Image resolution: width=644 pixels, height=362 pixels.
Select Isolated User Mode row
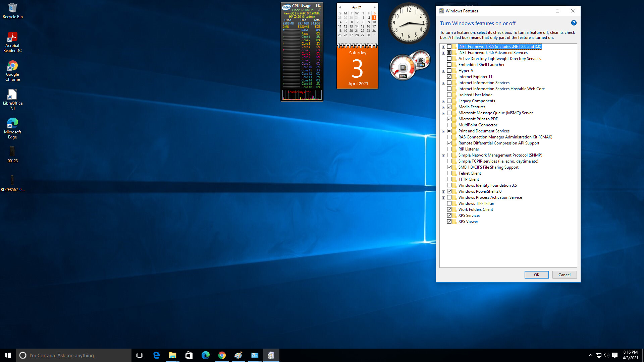475,95
